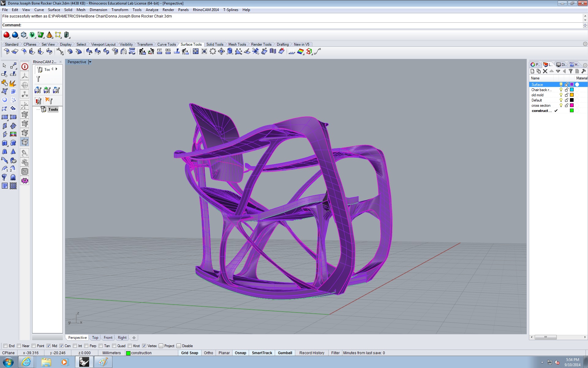Switch to the Mesh Tools toolbar tab
This screenshot has height=368, width=588.
coord(237,44)
